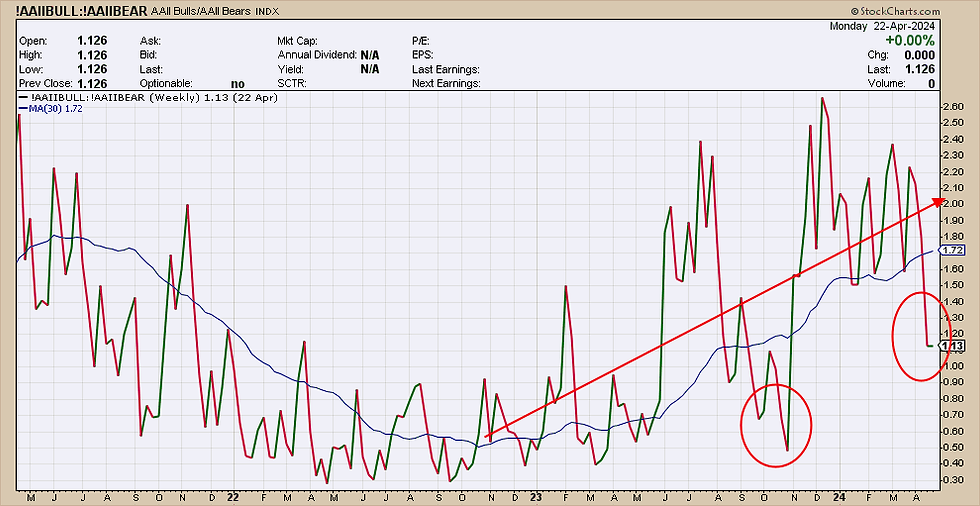Click the 2.60 y-axis label
Screen dimensions: 980x506
[953, 106]
